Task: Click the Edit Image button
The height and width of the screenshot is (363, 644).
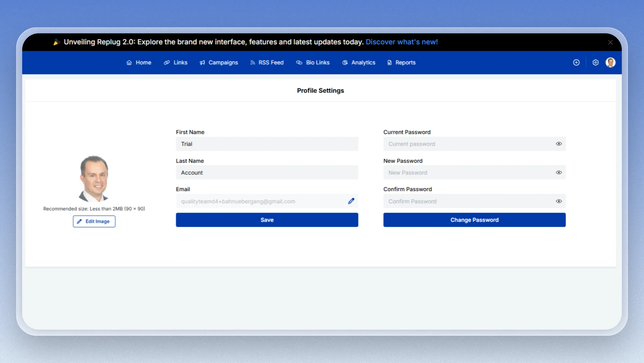Action: pyautogui.click(x=94, y=221)
